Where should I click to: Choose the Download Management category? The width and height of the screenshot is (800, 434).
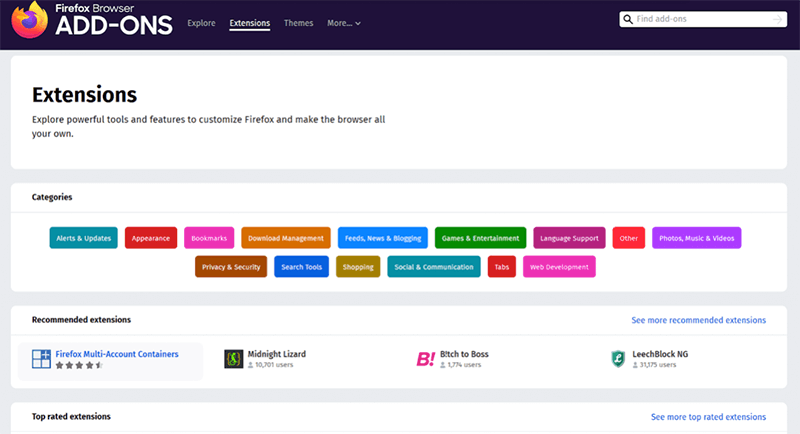pos(286,238)
